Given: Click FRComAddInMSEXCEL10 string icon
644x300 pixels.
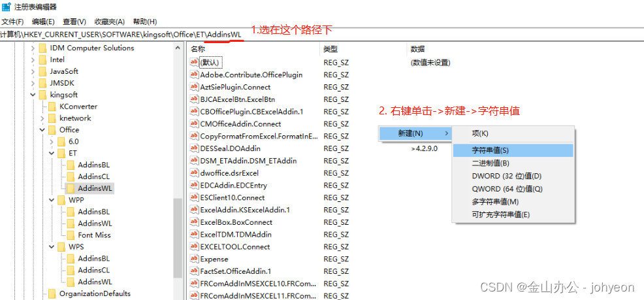Looking at the screenshot, I should tap(194, 284).
